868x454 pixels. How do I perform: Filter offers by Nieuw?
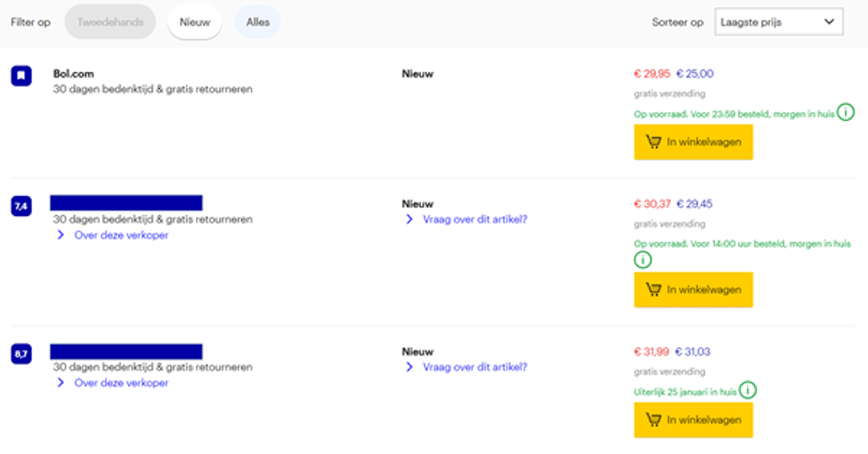coord(194,23)
